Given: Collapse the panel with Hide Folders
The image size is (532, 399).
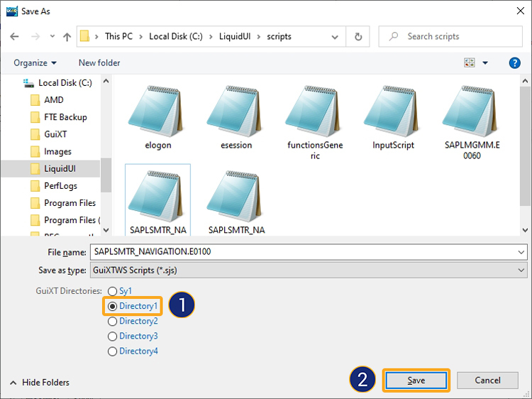Looking at the screenshot, I should (x=40, y=382).
